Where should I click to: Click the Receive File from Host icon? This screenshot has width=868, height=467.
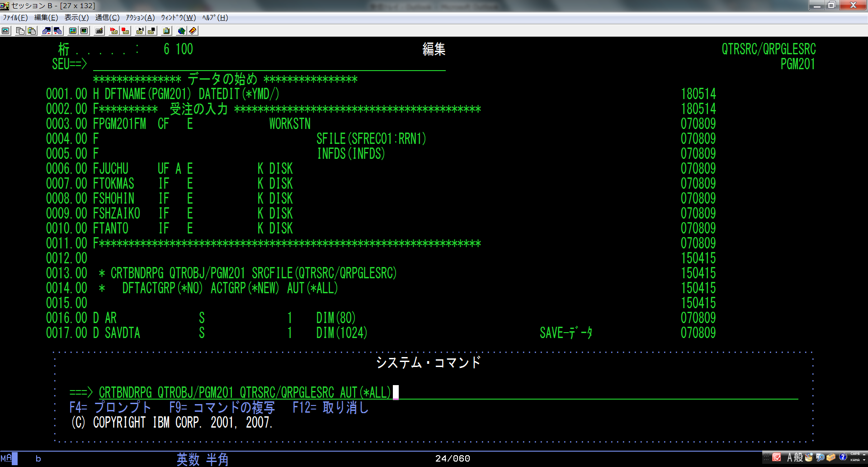[x=58, y=31]
